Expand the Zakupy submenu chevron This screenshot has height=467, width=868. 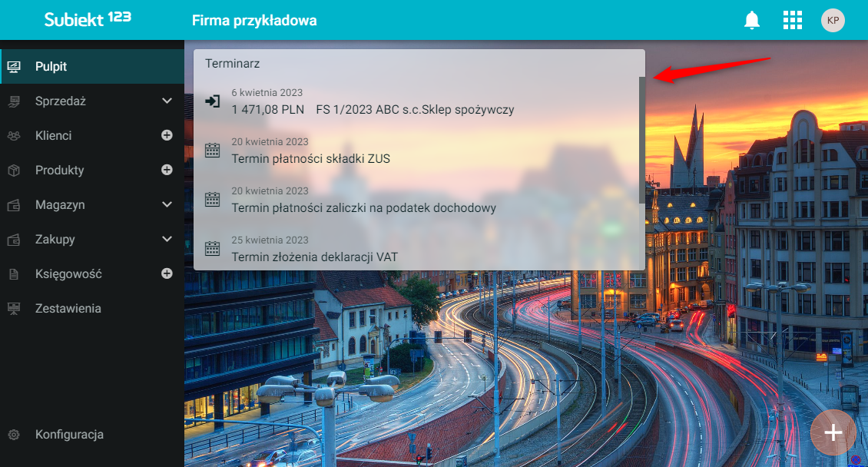(167, 239)
